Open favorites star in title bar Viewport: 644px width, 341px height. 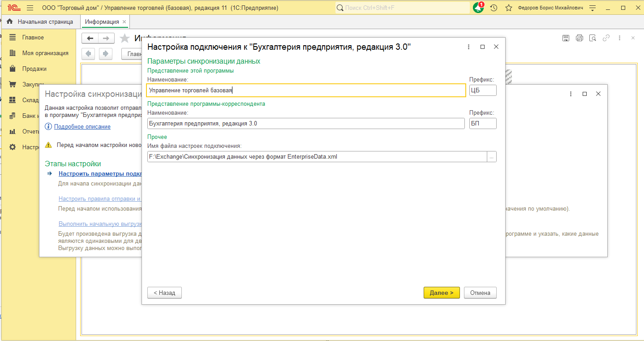pyautogui.click(x=508, y=8)
